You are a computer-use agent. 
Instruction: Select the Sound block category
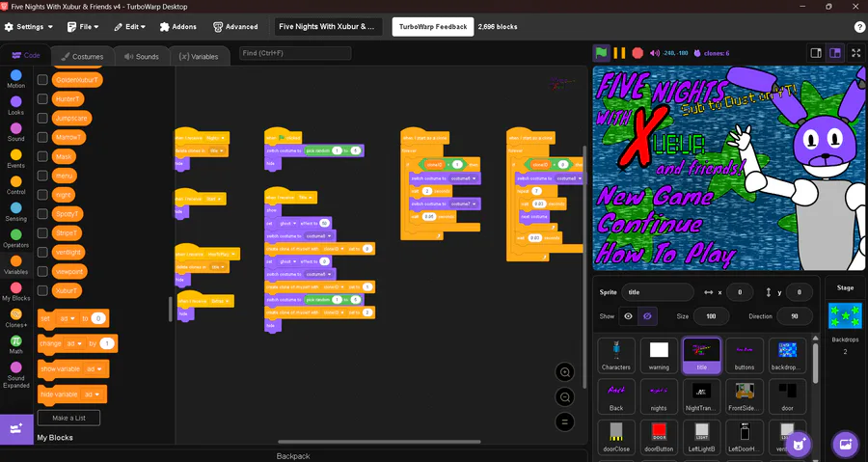[16, 132]
